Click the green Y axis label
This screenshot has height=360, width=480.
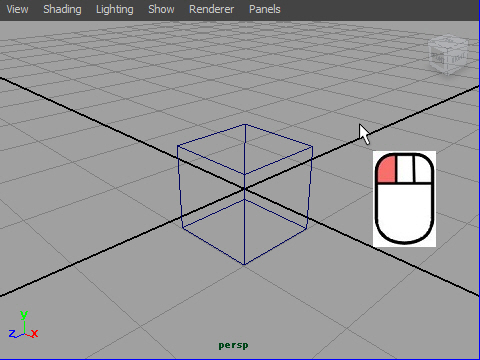24,314
